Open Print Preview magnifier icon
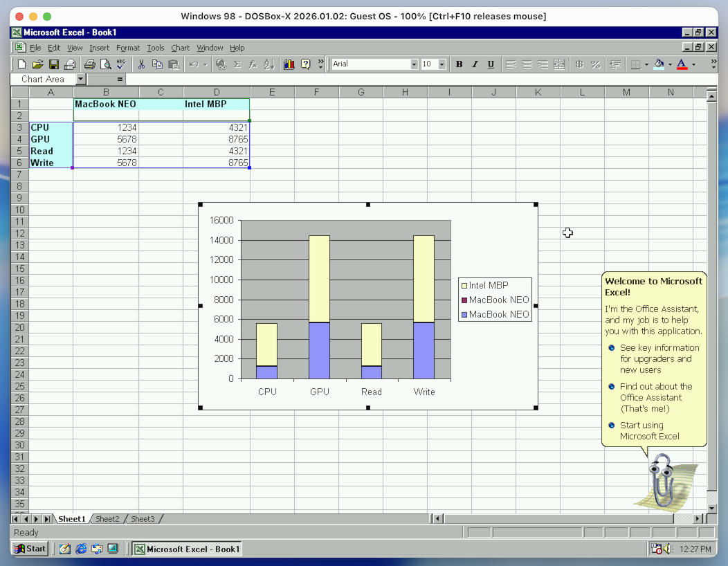 tap(106, 64)
